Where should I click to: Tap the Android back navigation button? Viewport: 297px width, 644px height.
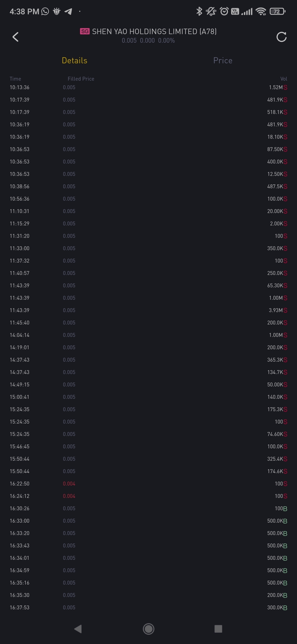pyautogui.click(x=78, y=629)
